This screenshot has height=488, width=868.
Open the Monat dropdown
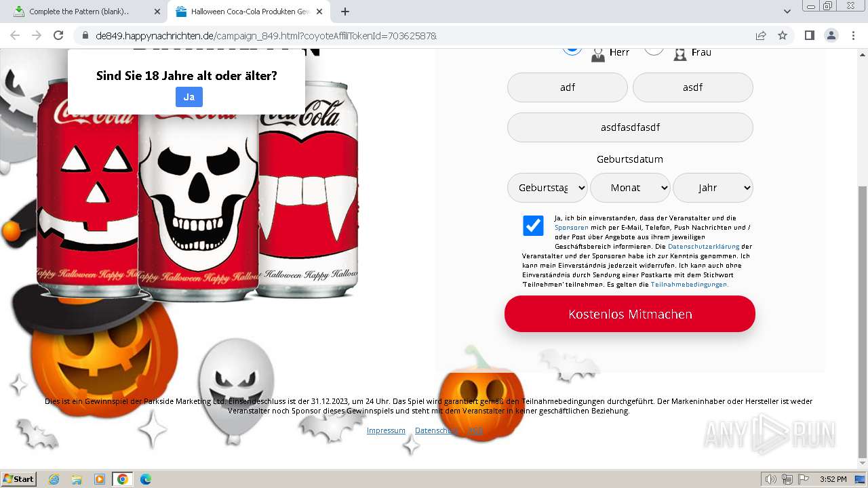click(630, 188)
